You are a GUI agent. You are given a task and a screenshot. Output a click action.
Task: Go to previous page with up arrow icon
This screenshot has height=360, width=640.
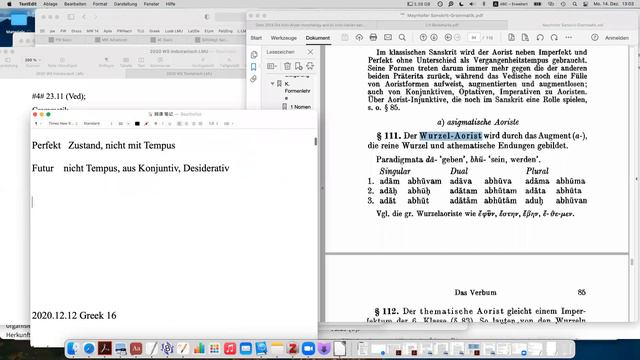pos(423,38)
